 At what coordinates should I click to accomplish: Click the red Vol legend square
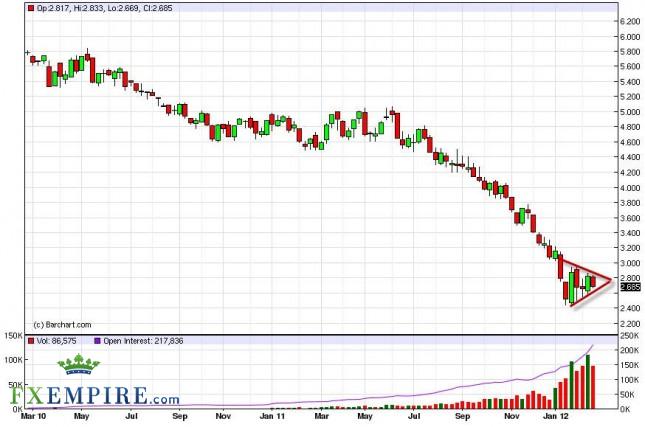31,341
